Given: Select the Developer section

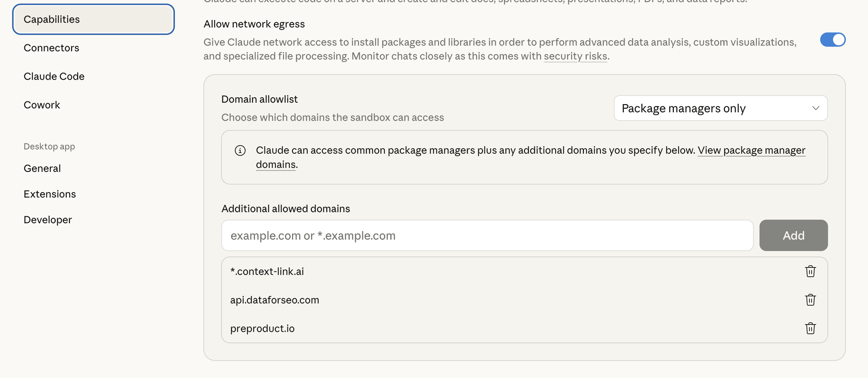Looking at the screenshot, I should coord(47,219).
